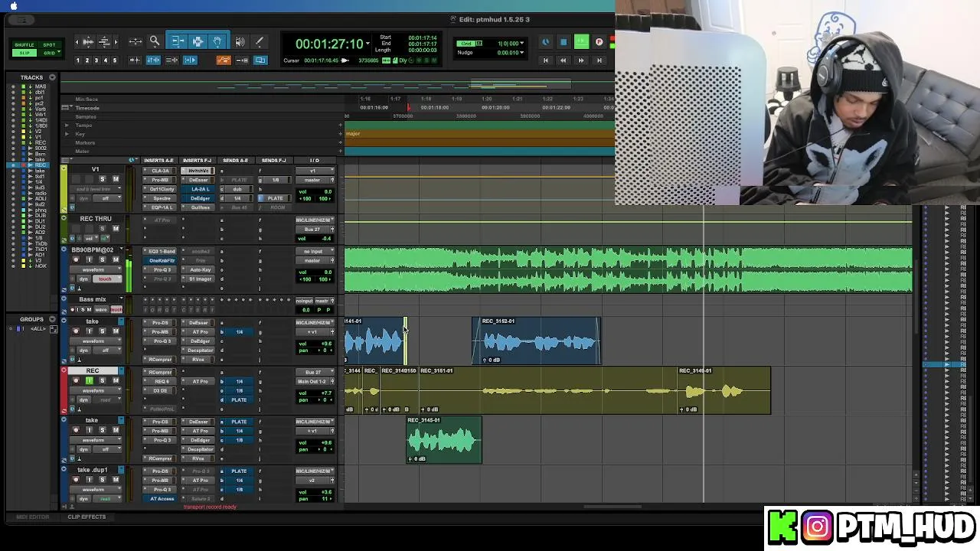Screen dimensions: 980x551
Task: Open Grid value dropdown
Action: tap(521, 44)
